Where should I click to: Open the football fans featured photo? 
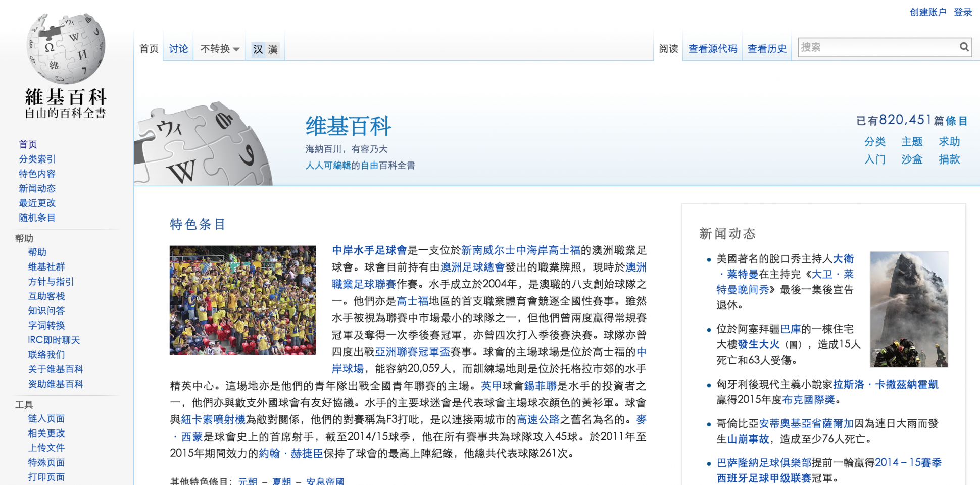(x=243, y=300)
